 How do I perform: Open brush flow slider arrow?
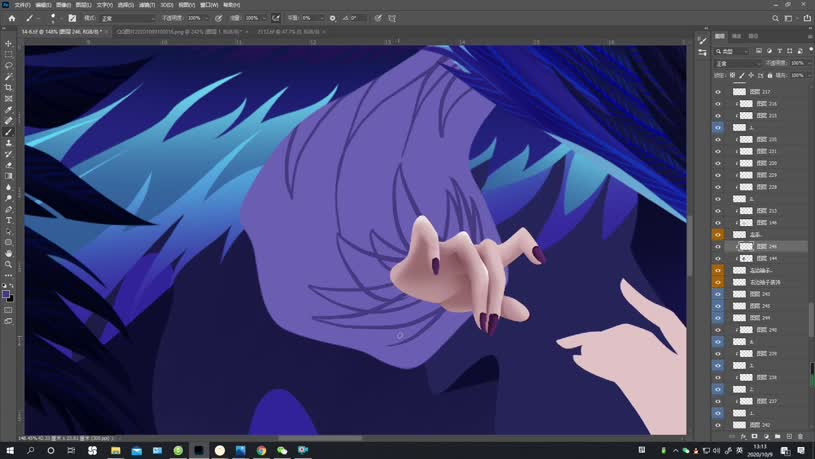[264, 18]
